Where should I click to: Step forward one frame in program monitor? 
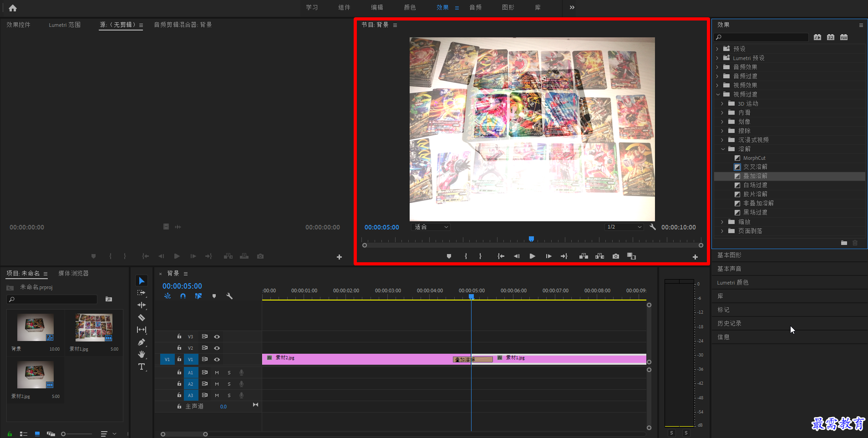pos(548,256)
